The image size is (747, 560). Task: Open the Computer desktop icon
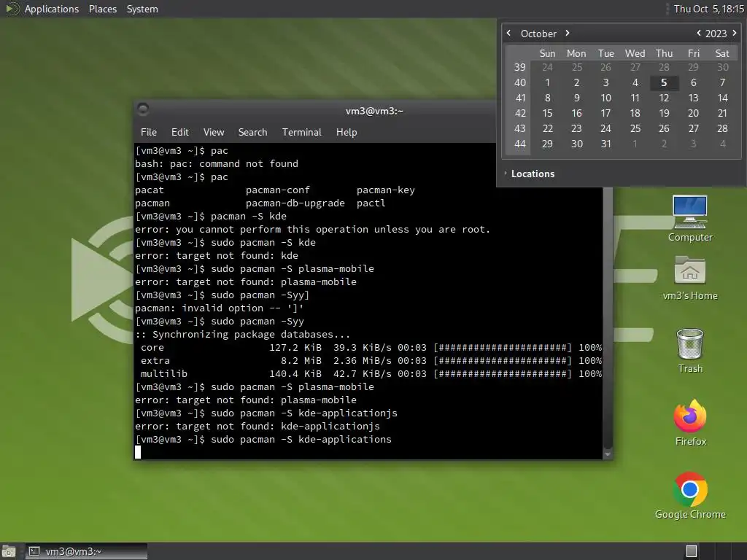click(x=690, y=219)
